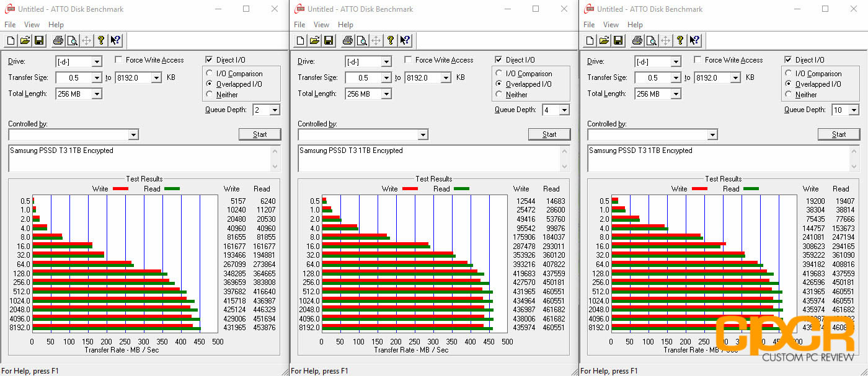Select I/O Comparison in Queue Depth 4 window
Image resolution: width=868 pixels, height=376 pixels.
click(x=500, y=74)
